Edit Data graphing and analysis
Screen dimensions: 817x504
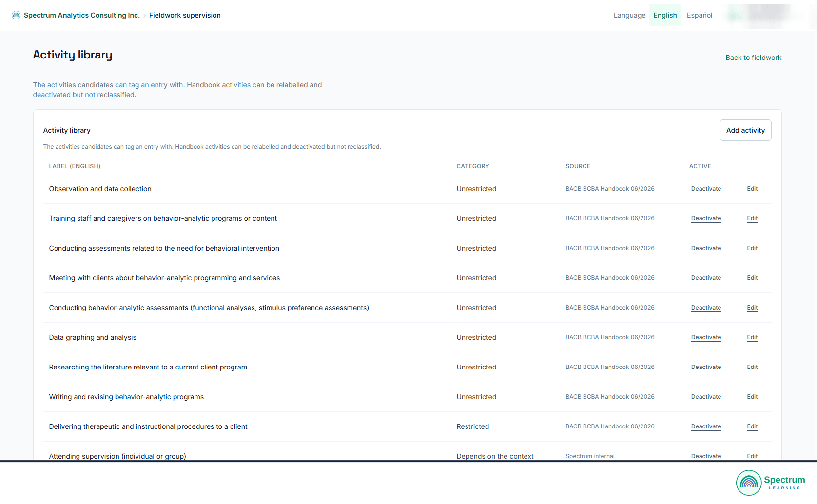click(x=752, y=337)
